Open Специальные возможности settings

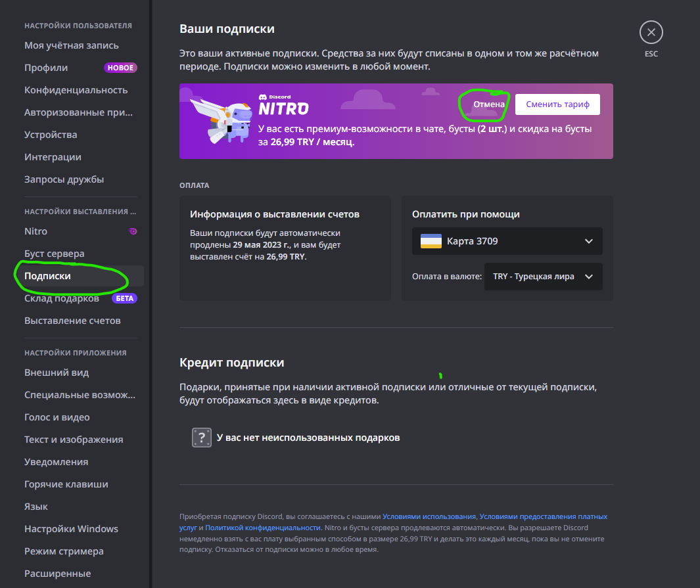click(x=80, y=395)
